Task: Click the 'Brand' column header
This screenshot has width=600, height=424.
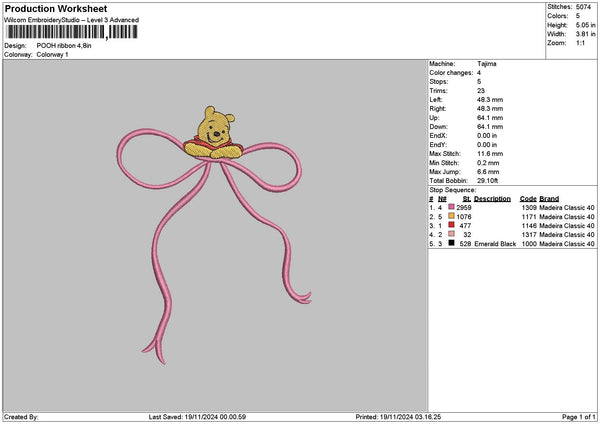Action: pyautogui.click(x=549, y=199)
